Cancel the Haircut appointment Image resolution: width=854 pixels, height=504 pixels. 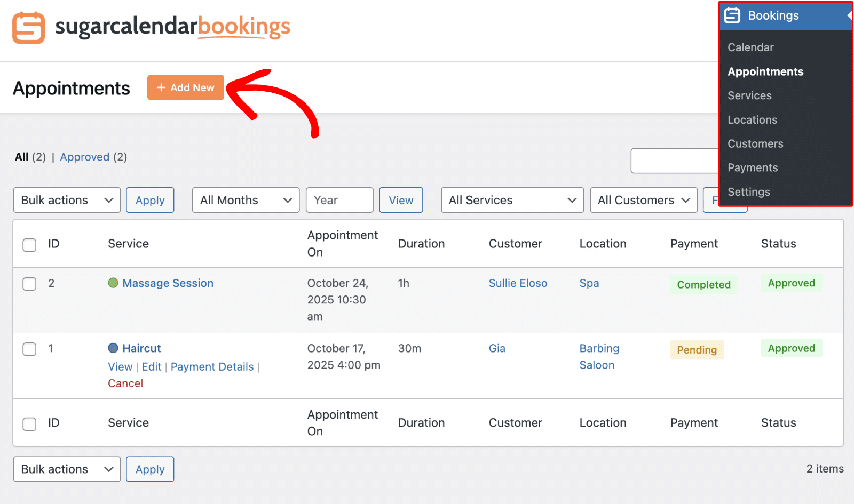(125, 383)
